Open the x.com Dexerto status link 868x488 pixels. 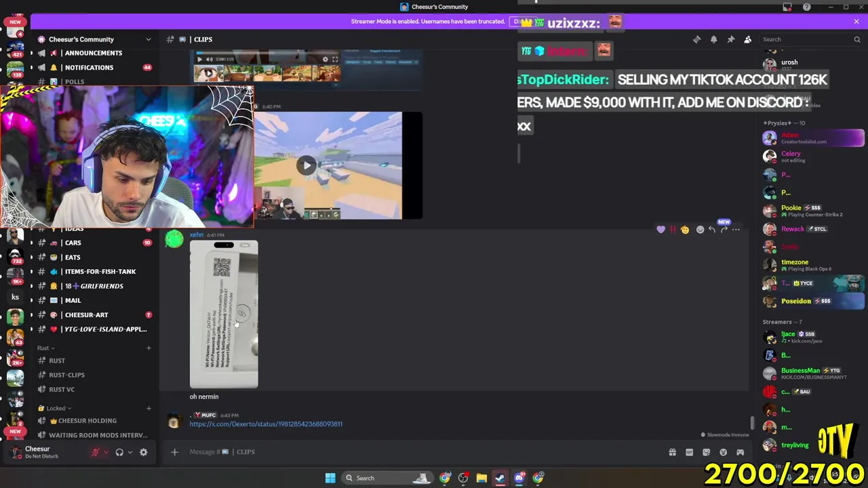(x=266, y=424)
